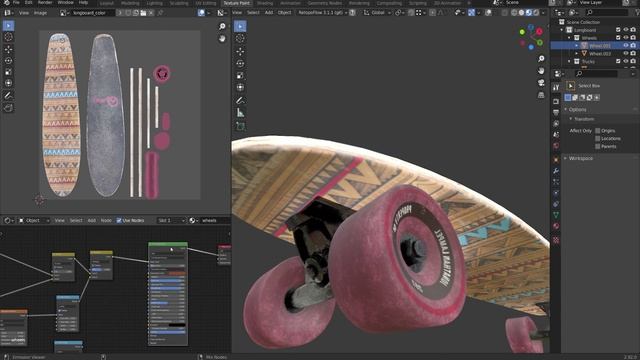Click the zoom icon in the image editor
This screenshot has height=360, width=640.
point(222,27)
